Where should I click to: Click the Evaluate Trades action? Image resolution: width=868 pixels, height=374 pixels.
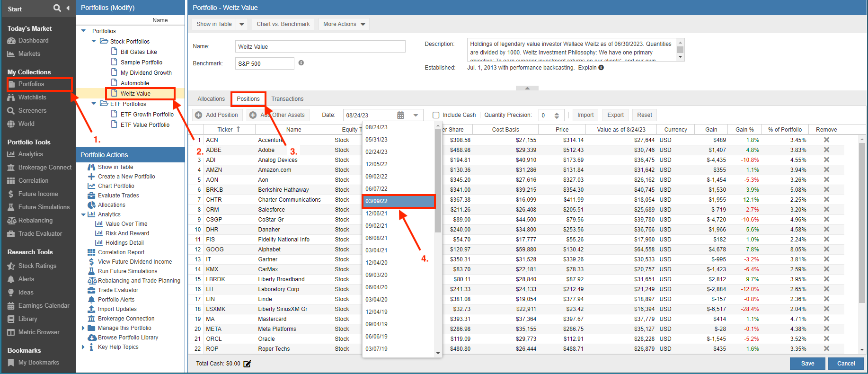coord(118,196)
